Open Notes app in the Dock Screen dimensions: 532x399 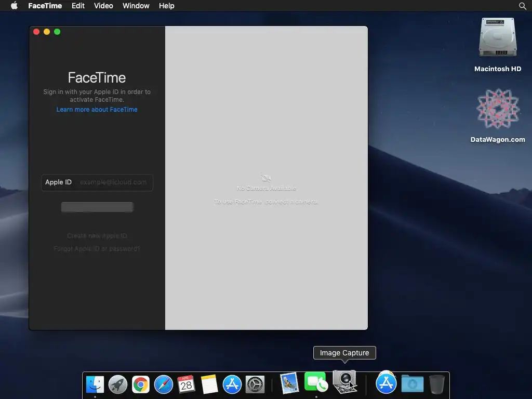[209, 384]
